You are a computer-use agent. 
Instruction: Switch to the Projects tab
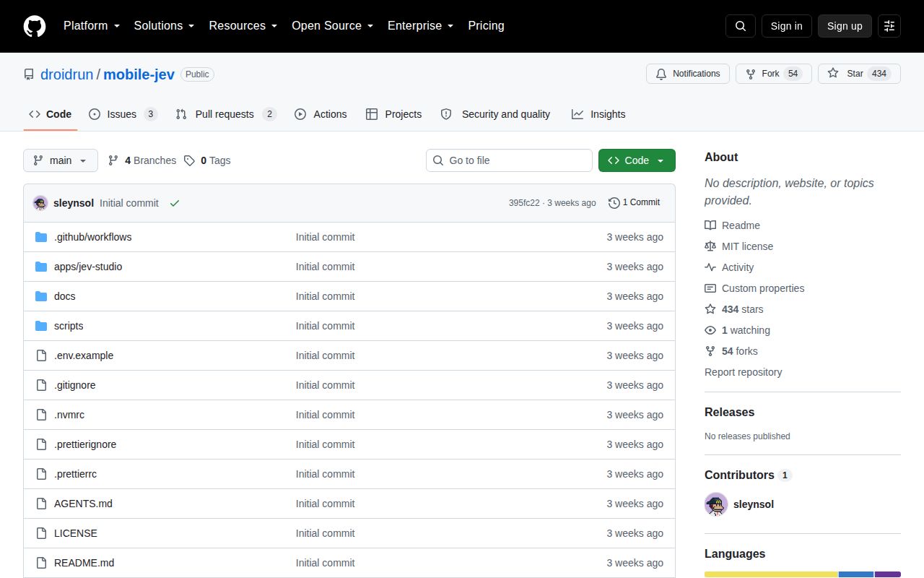tap(394, 114)
